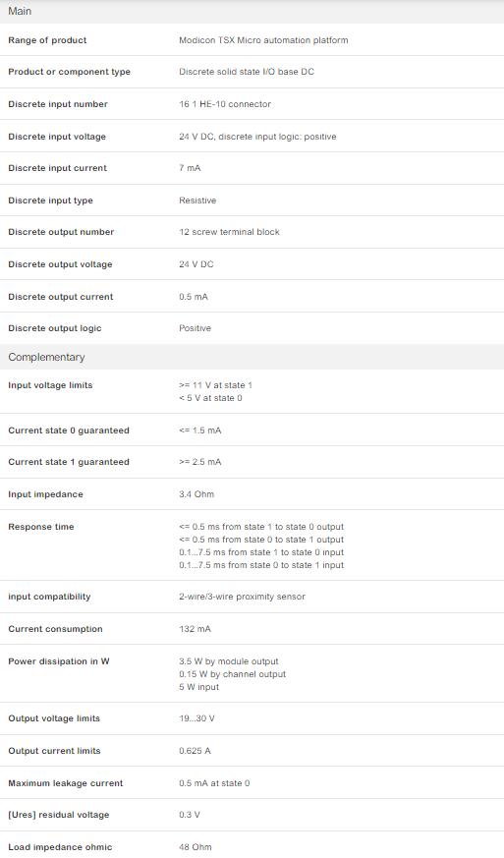
Task: Select the Input voltage limits label
Action: [x=50, y=385]
